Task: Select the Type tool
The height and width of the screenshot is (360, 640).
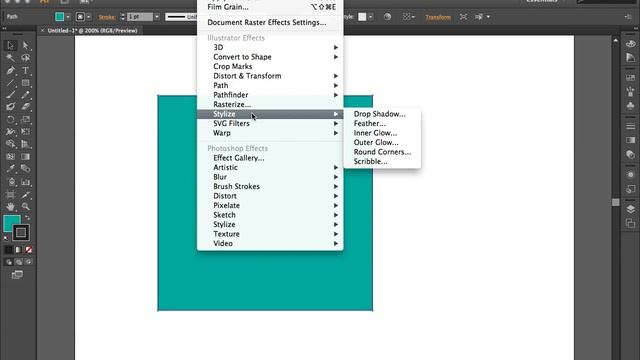Action: pos(25,70)
